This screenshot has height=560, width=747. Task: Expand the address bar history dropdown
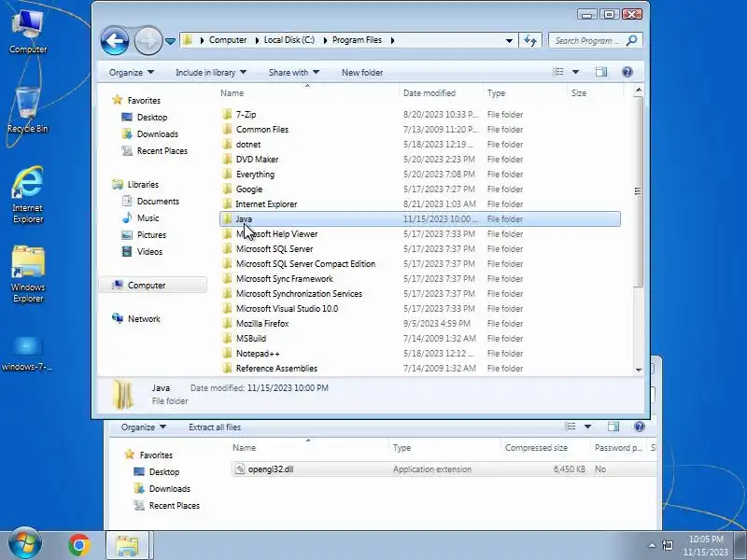[509, 40]
